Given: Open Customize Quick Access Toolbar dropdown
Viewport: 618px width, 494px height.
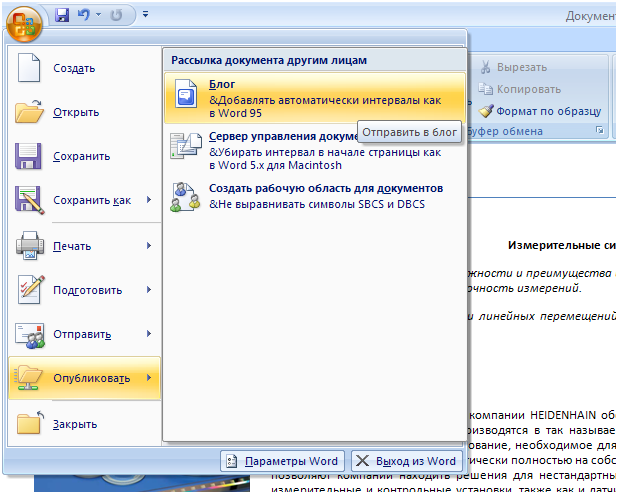Looking at the screenshot, I should click(145, 15).
